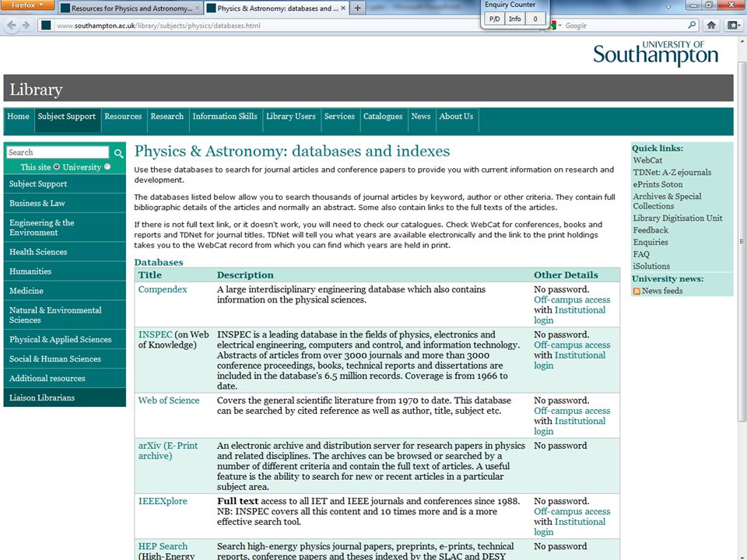Open the FAQ quick link
Viewport: 747px width, 560px height.
pyautogui.click(x=640, y=254)
